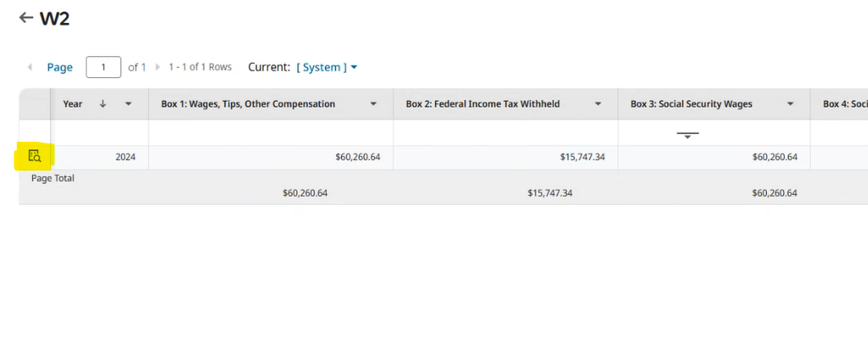Expand the Year column options menu arrow
Screen dimensions: 868x337
(x=128, y=104)
